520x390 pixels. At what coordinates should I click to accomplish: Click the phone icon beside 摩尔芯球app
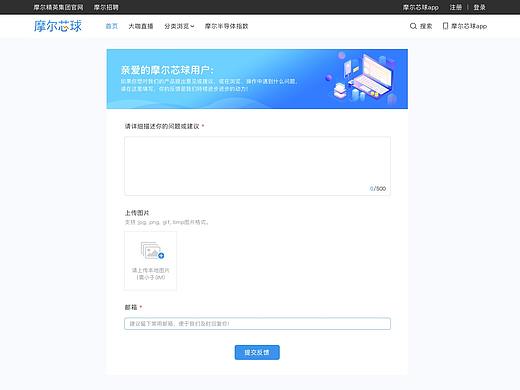(445, 26)
